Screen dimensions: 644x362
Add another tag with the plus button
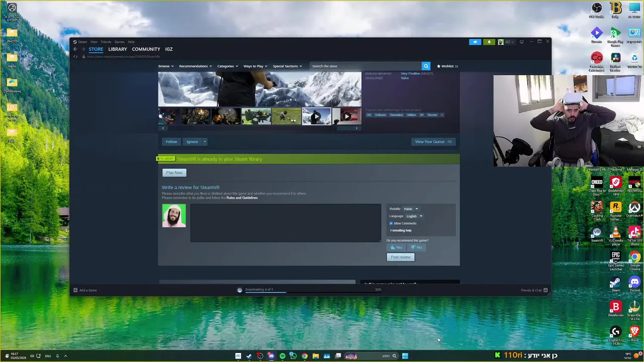click(442, 115)
